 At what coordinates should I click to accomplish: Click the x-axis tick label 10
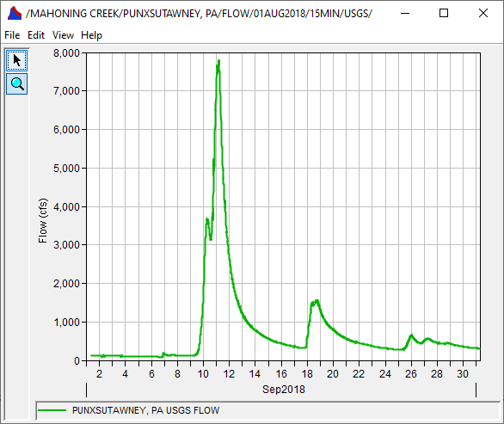coord(203,374)
